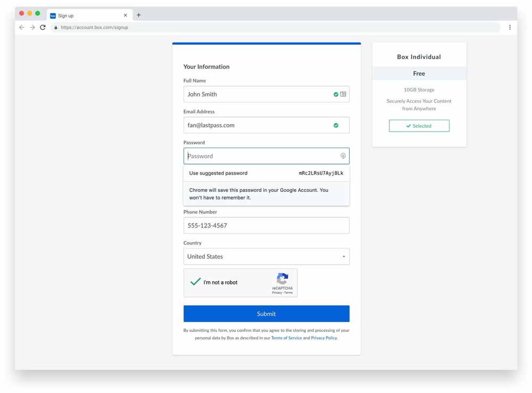Click the password suggestion key icon
This screenshot has width=532, height=393.
click(343, 155)
